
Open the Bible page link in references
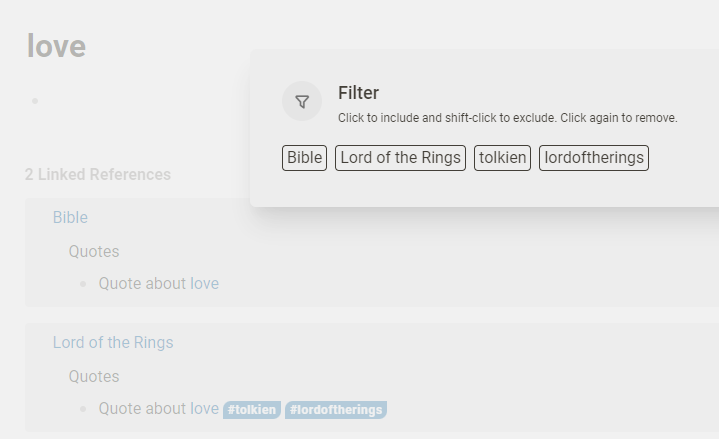[x=70, y=217]
